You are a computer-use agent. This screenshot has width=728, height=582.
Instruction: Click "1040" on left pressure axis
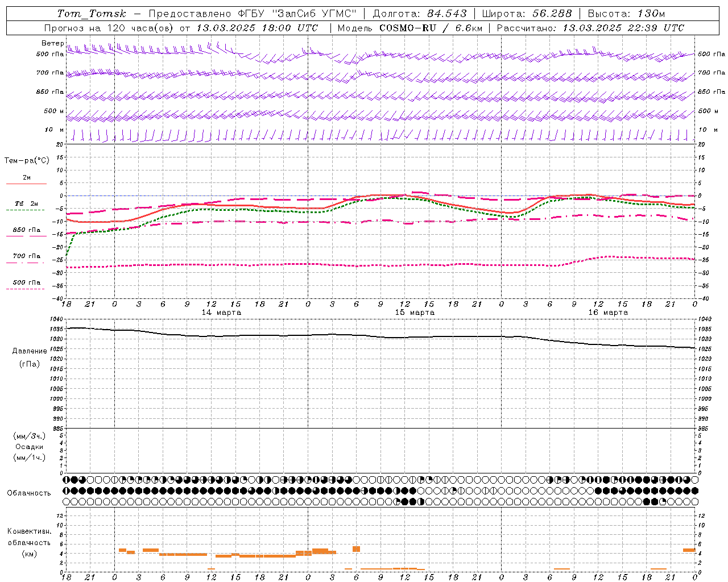(x=56, y=319)
